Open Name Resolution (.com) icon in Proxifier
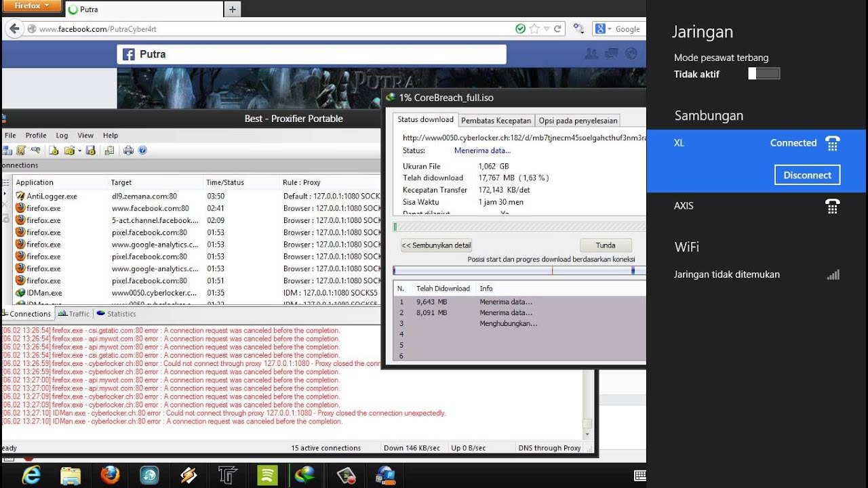This screenshot has width=868, height=488. 35,150
